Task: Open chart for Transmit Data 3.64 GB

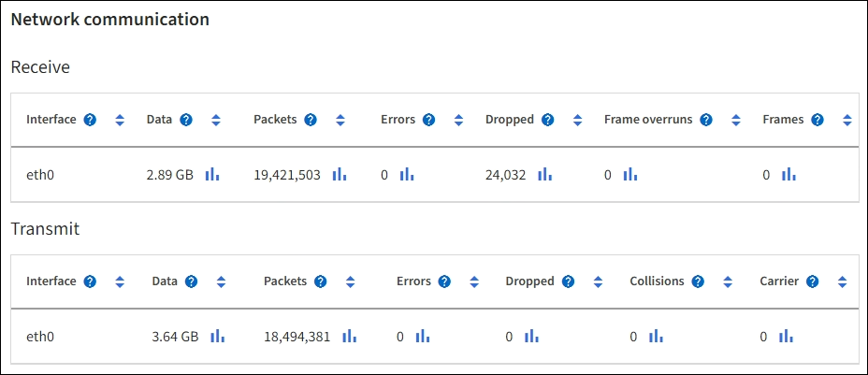Action: point(218,336)
